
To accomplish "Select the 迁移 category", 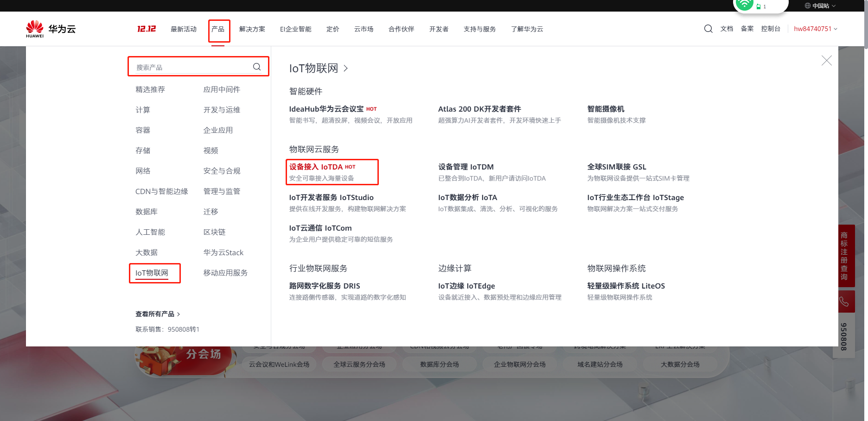I will 211,212.
